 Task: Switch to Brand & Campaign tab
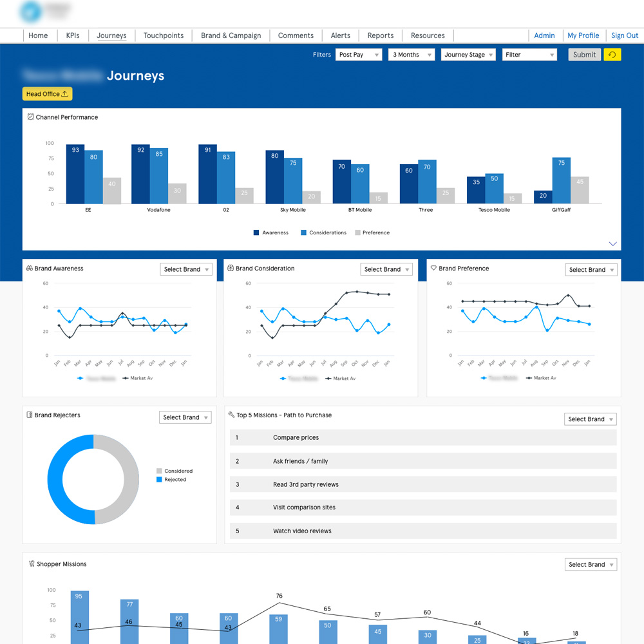[231, 35]
